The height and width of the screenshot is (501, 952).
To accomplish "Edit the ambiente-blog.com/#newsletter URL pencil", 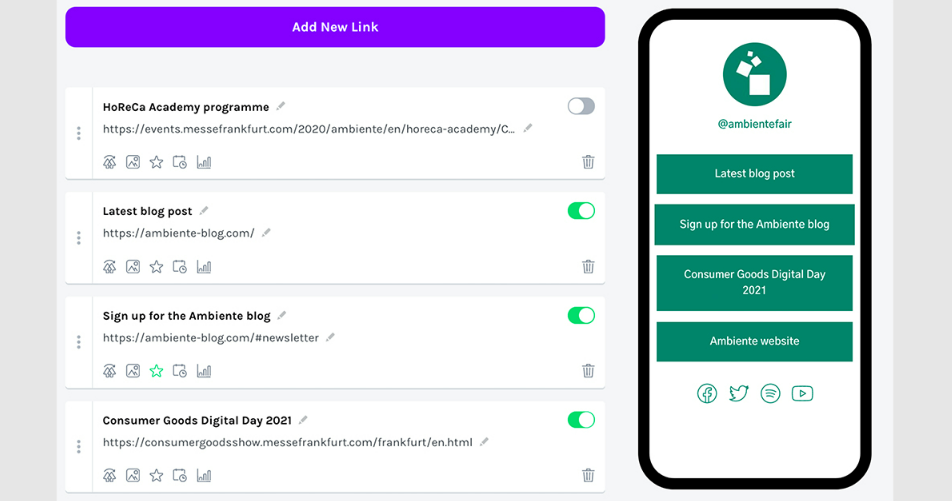I will click(x=330, y=337).
